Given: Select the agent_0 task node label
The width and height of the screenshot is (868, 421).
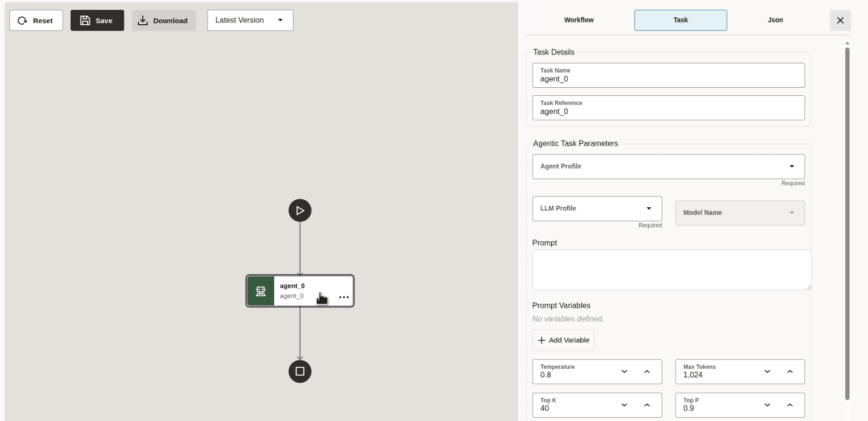Looking at the screenshot, I should 292,286.
